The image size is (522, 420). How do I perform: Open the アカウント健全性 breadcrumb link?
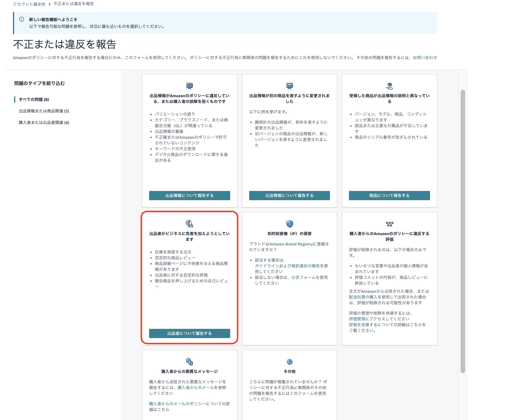click(x=29, y=4)
